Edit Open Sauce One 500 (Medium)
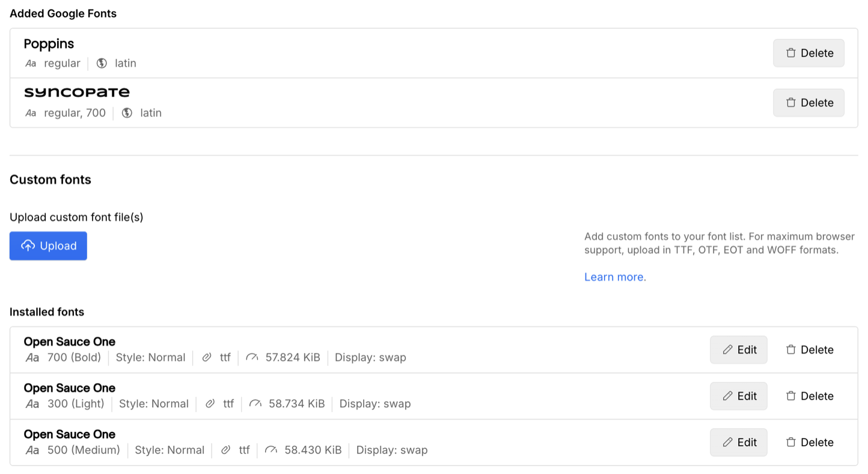 tap(739, 443)
